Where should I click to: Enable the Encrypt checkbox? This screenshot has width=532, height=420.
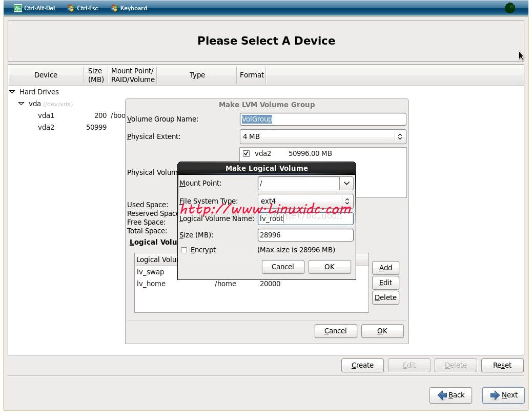pos(184,250)
